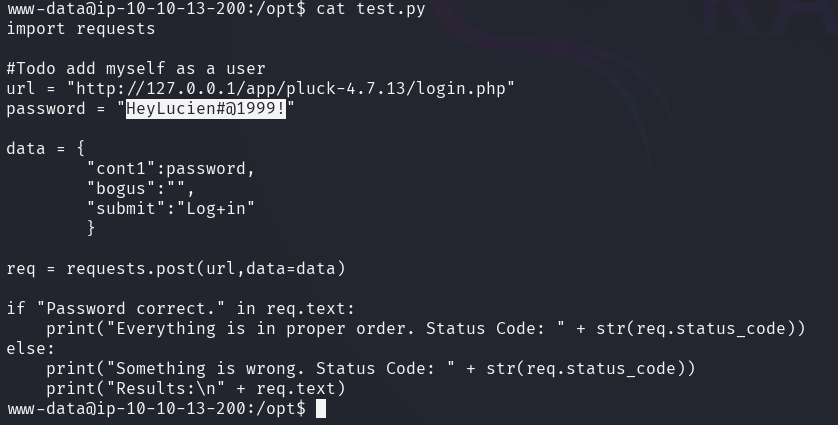Click the data = { opening line
The height and width of the screenshot is (425, 838).
[x=45, y=148]
